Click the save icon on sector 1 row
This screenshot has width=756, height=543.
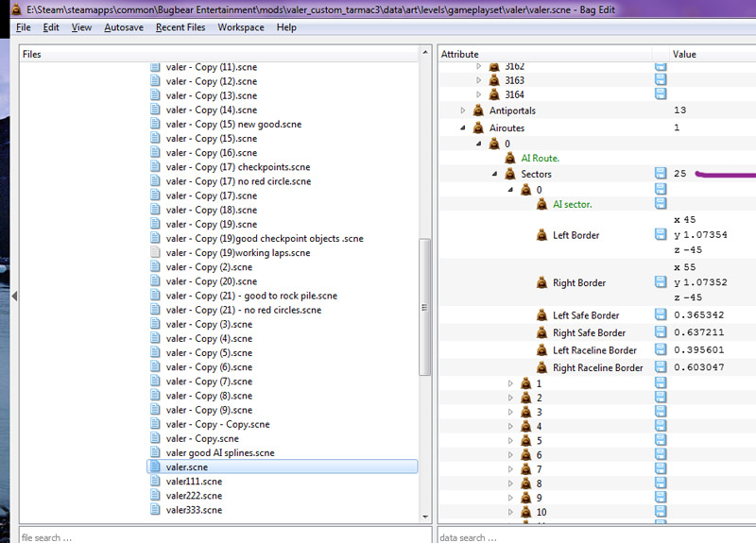(661, 383)
